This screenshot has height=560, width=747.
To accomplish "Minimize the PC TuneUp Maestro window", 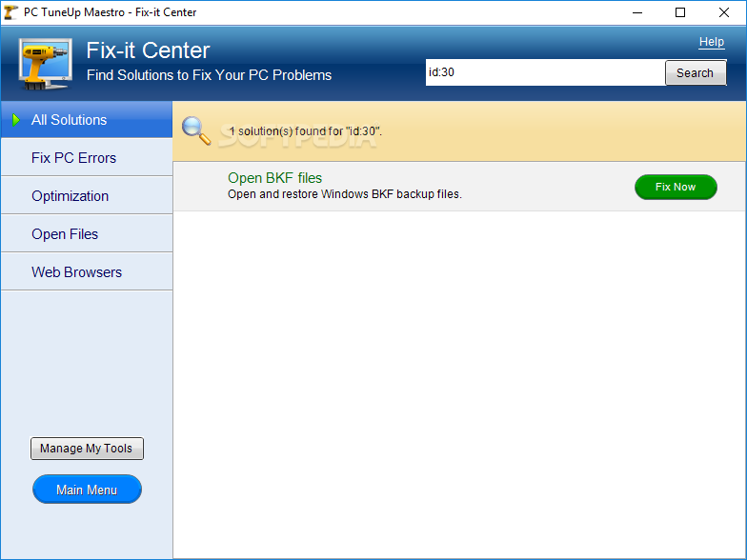I will [x=637, y=12].
